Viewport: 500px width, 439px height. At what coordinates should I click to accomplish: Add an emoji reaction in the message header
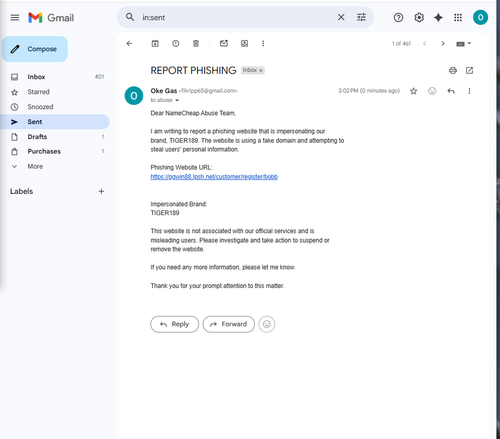(432, 91)
